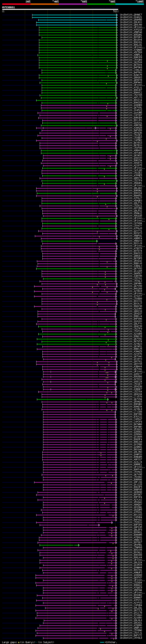Select the UniRef100_Q9CAX1 label
The height and width of the screenshot is (644, 146).
(x=131, y=623)
